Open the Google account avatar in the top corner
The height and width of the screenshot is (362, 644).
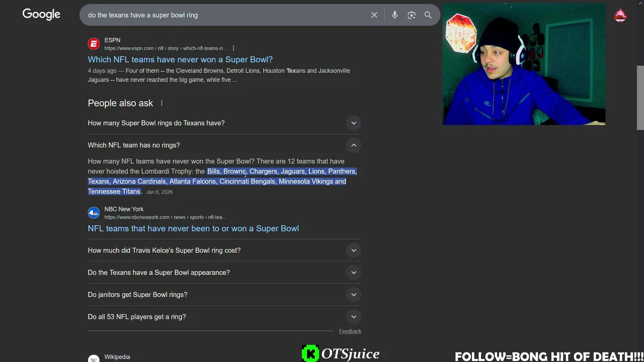tap(620, 15)
